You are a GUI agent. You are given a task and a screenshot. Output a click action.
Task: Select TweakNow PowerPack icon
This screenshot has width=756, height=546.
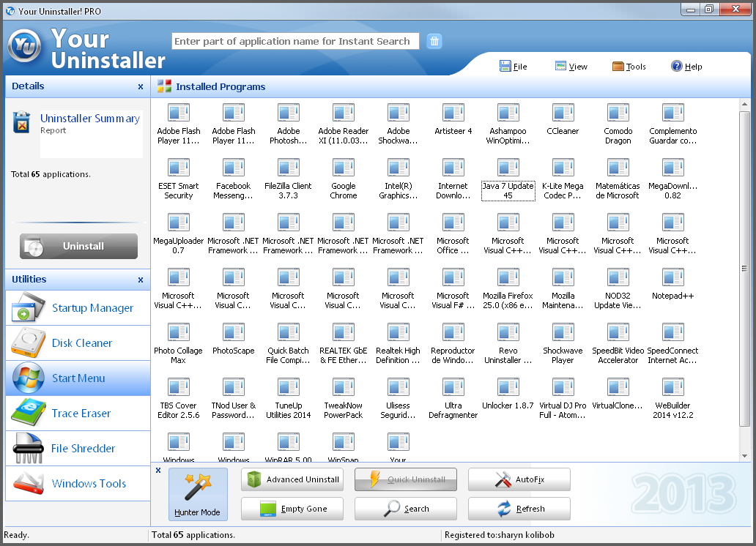tap(344, 388)
